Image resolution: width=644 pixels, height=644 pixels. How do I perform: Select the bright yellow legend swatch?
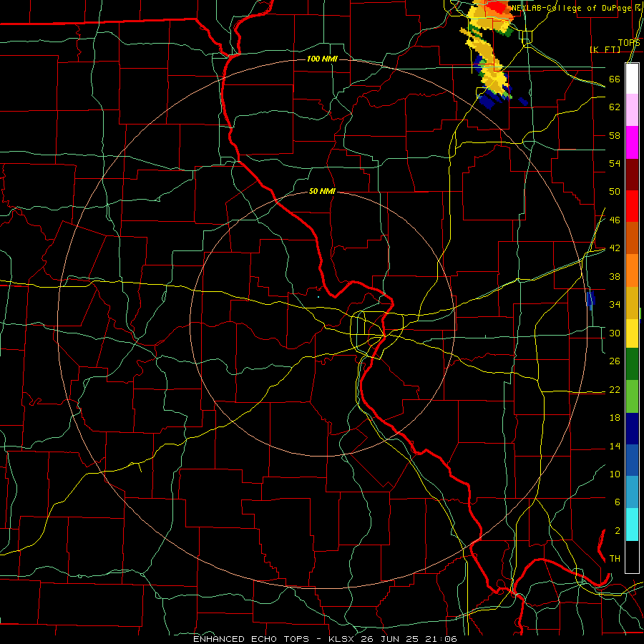coord(632,333)
